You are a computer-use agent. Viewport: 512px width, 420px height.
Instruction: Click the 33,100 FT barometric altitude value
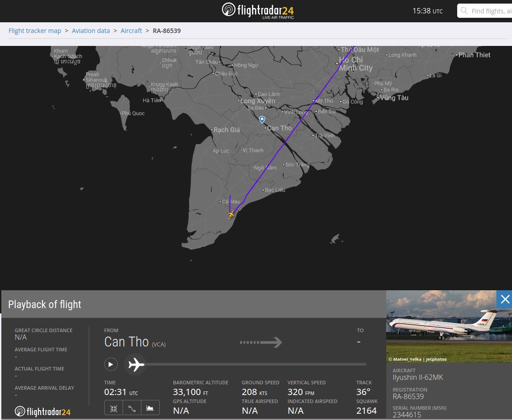190,392
